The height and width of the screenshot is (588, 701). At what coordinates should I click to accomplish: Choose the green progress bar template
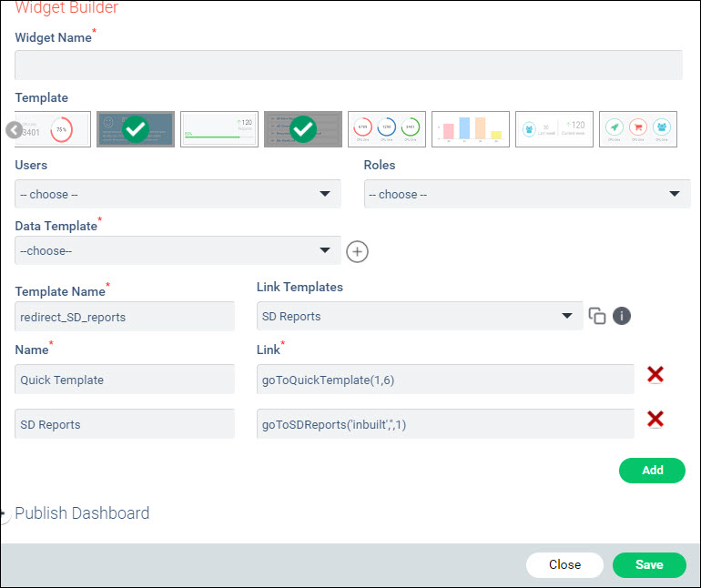[219, 129]
